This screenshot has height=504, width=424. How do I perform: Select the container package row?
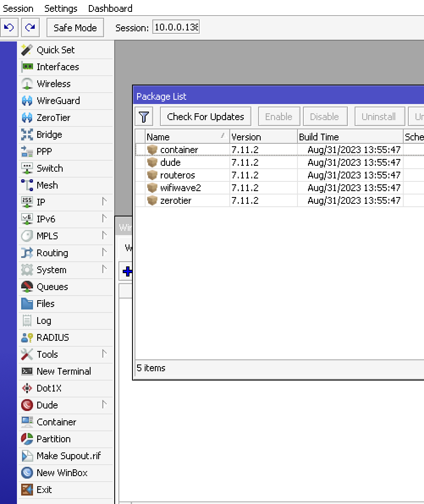coord(179,150)
